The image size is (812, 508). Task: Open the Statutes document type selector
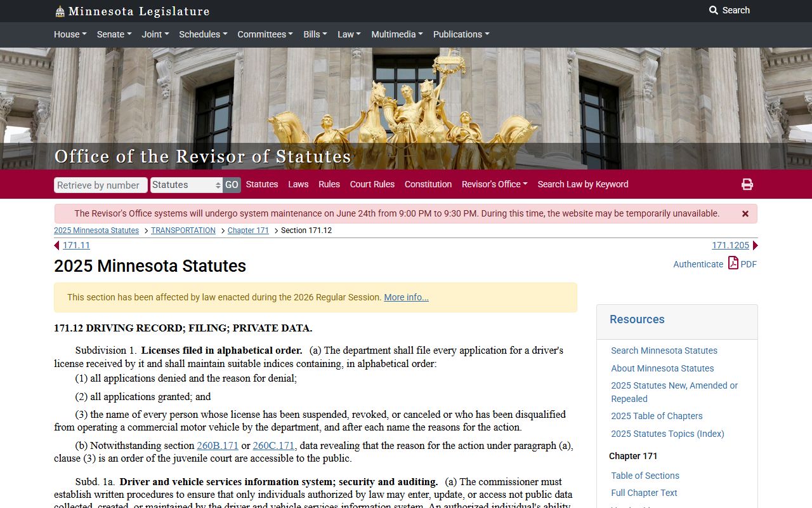tap(187, 185)
